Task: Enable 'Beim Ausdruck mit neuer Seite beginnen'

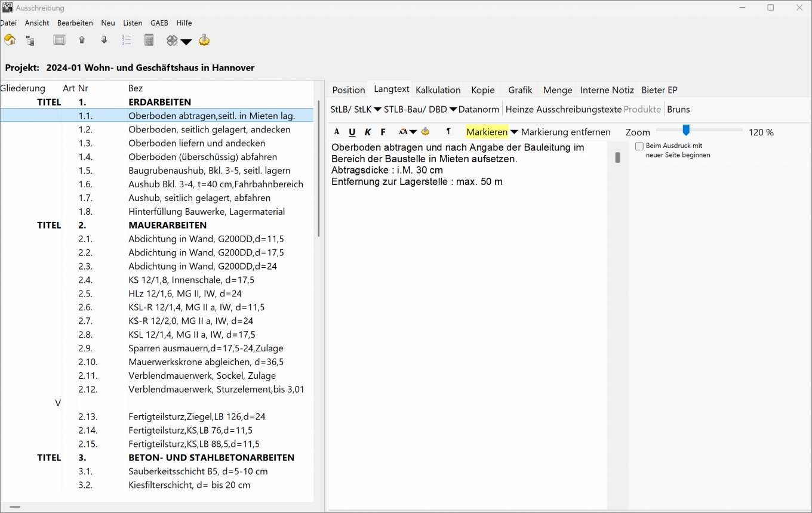Action: tap(639, 146)
